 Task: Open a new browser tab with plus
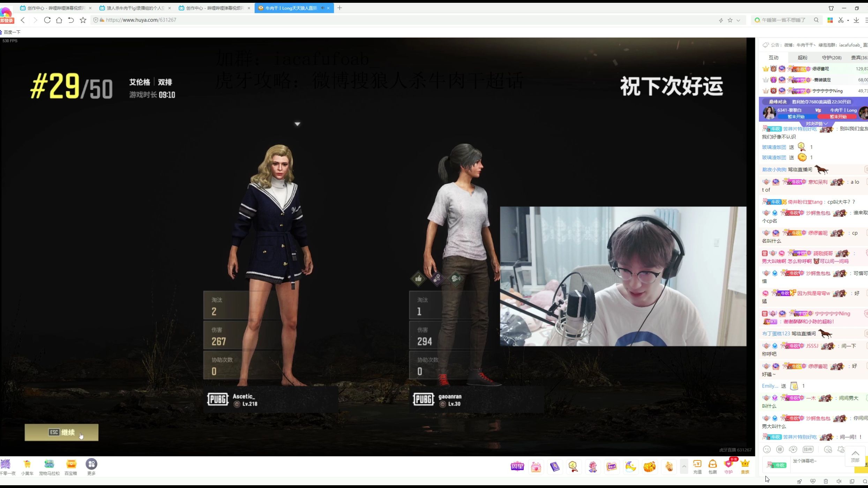pyautogui.click(x=339, y=8)
